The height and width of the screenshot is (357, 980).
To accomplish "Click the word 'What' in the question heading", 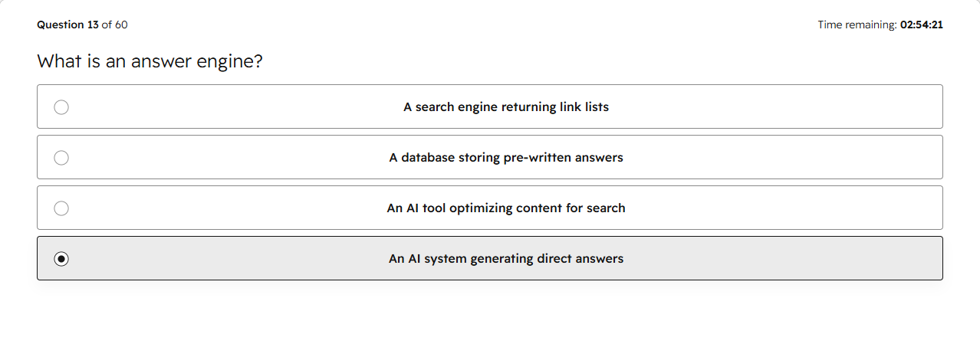I will [58, 61].
